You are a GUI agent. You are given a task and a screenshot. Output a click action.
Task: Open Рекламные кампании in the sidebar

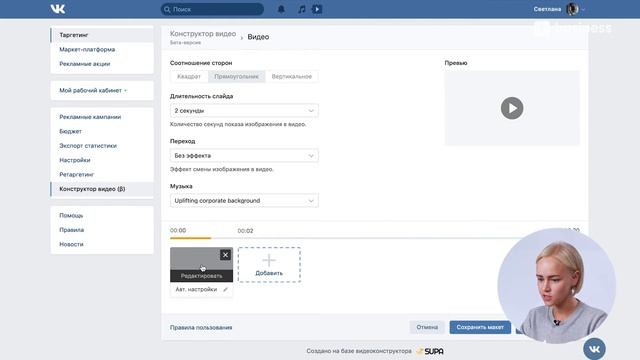[x=102, y=117]
